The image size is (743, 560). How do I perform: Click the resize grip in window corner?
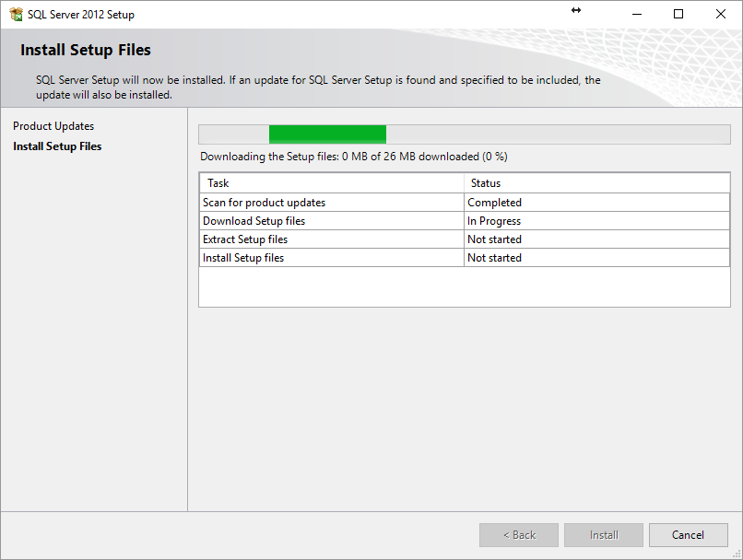[737, 554]
